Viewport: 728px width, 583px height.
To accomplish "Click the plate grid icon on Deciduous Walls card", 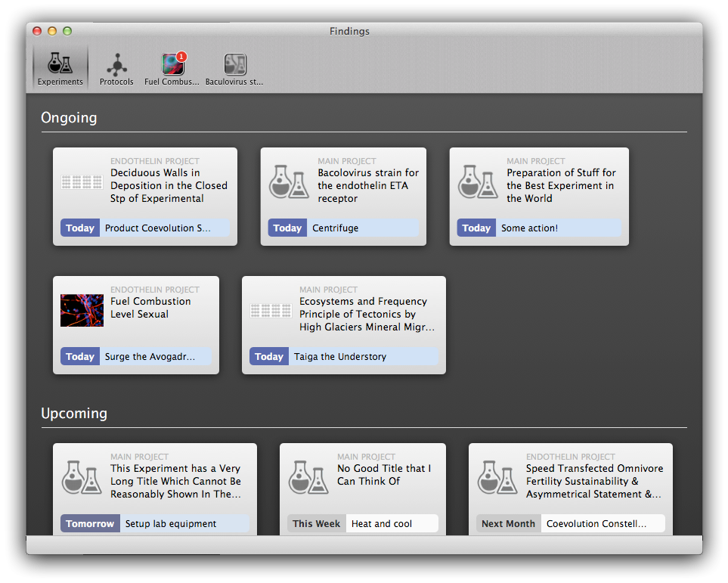I will point(82,182).
